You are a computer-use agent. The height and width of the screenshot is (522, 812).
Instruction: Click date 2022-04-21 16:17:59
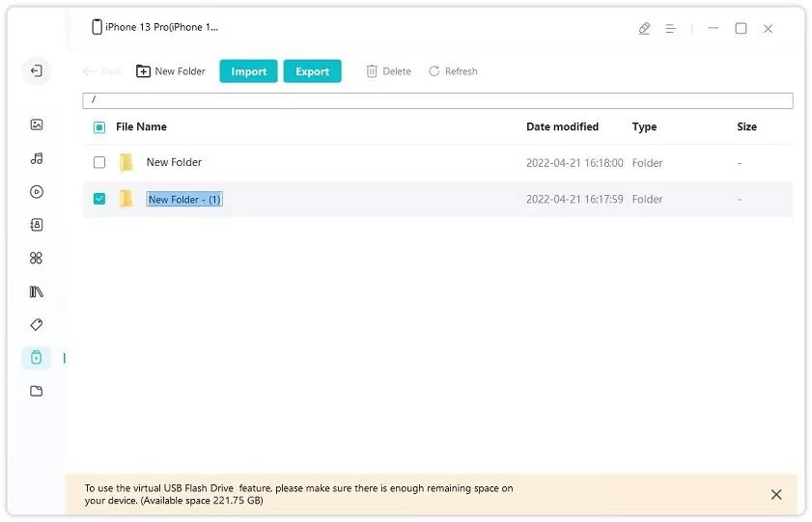[x=574, y=199]
